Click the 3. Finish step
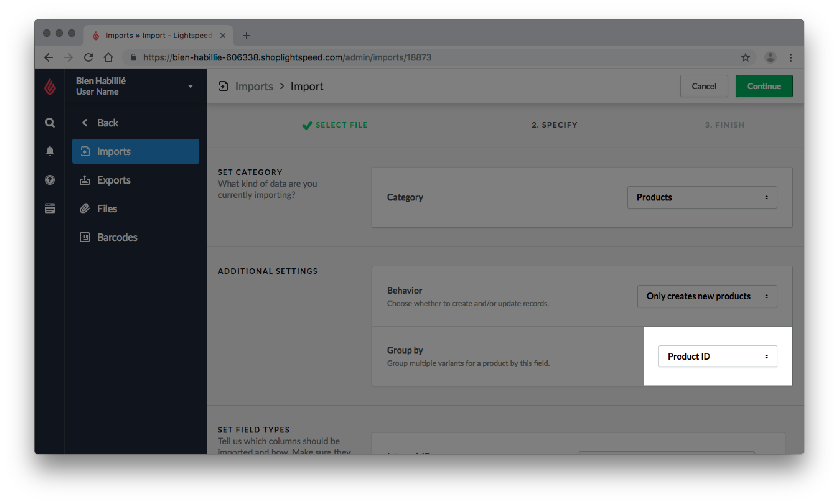This screenshot has height=504, width=839. pos(724,125)
